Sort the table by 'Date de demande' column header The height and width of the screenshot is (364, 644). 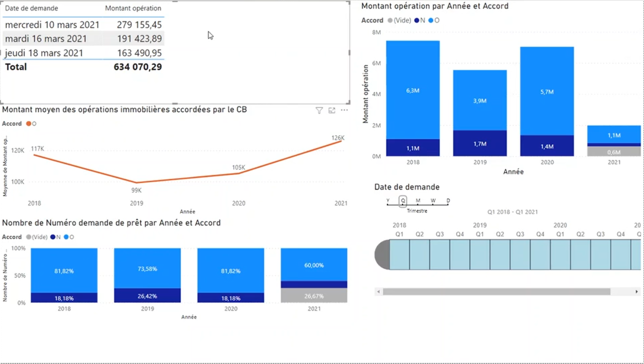(x=31, y=8)
